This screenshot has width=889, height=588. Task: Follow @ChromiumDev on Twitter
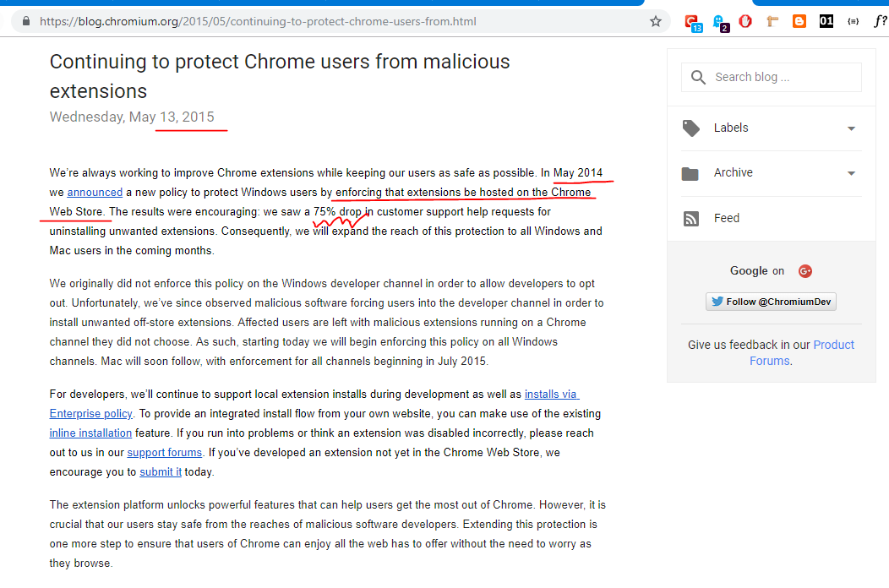(771, 302)
